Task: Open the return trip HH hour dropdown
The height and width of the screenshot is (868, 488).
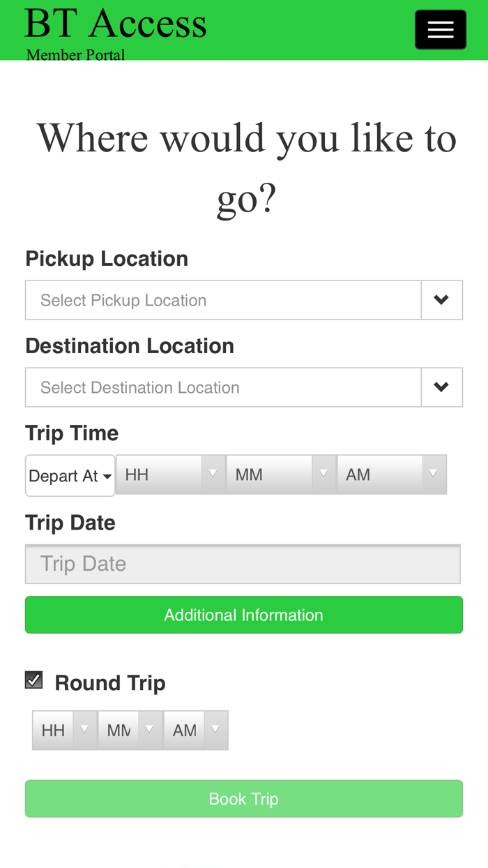Action: click(x=65, y=731)
